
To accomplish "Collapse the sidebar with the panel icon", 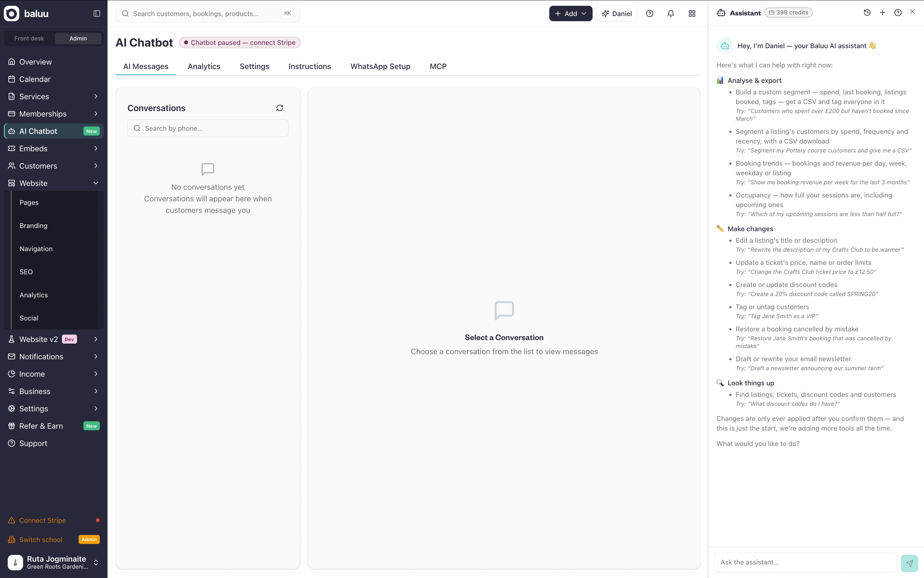I will coord(97,13).
